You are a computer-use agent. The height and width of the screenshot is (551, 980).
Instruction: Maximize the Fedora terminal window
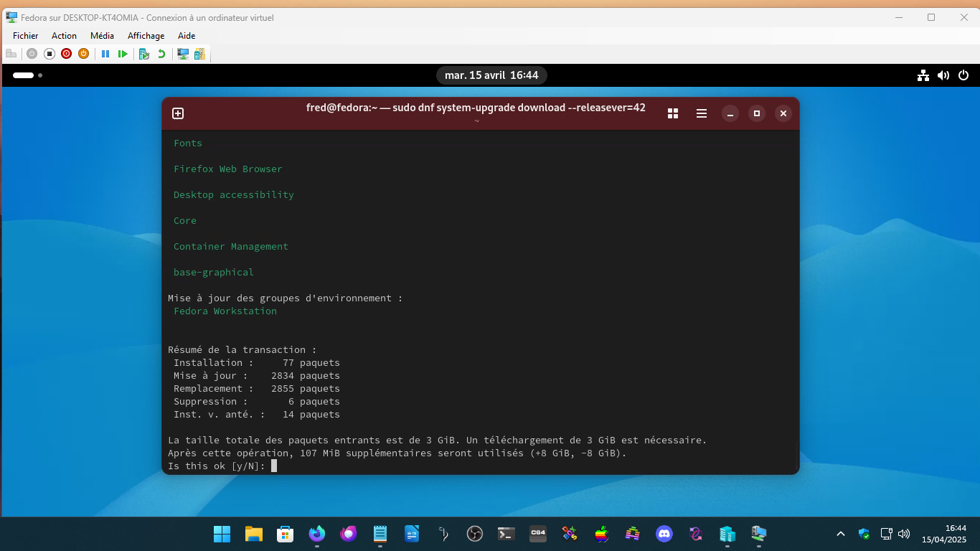(x=756, y=113)
